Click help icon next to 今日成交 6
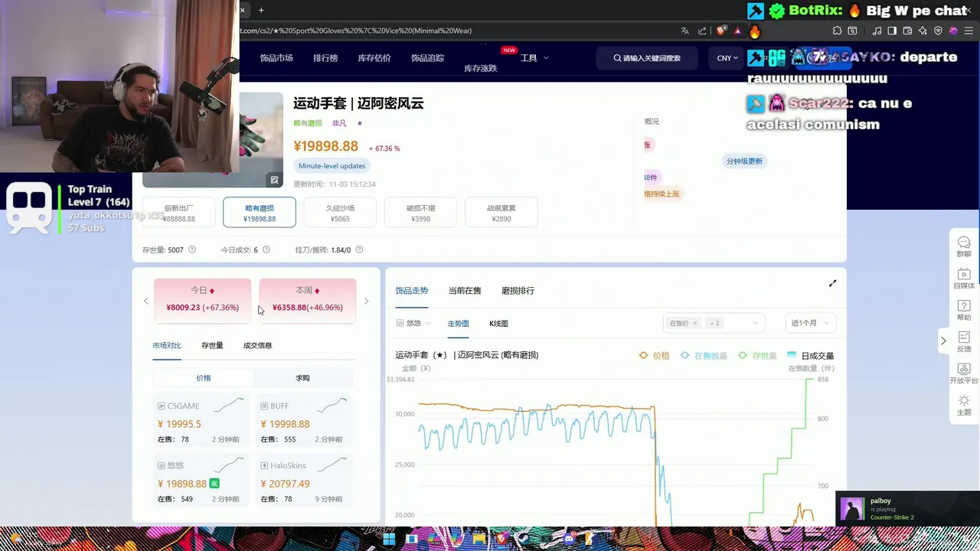The width and height of the screenshot is (980, 551). click(x=266, y=249)
